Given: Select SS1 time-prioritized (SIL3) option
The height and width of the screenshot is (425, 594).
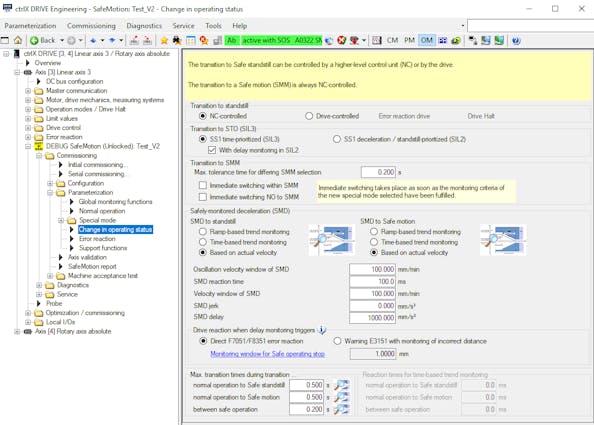Looking at the screenshot, I should pos(203,139).
